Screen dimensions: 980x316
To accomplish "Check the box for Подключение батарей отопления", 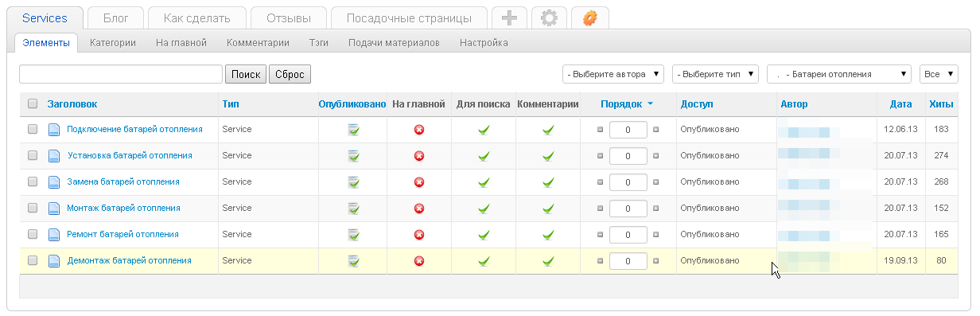I will click(33, 129).
